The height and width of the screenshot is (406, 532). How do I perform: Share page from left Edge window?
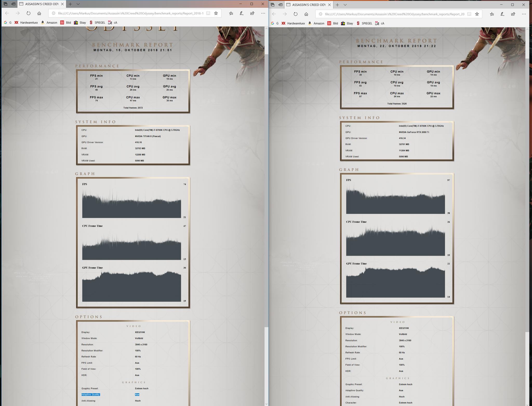[252, 13]
